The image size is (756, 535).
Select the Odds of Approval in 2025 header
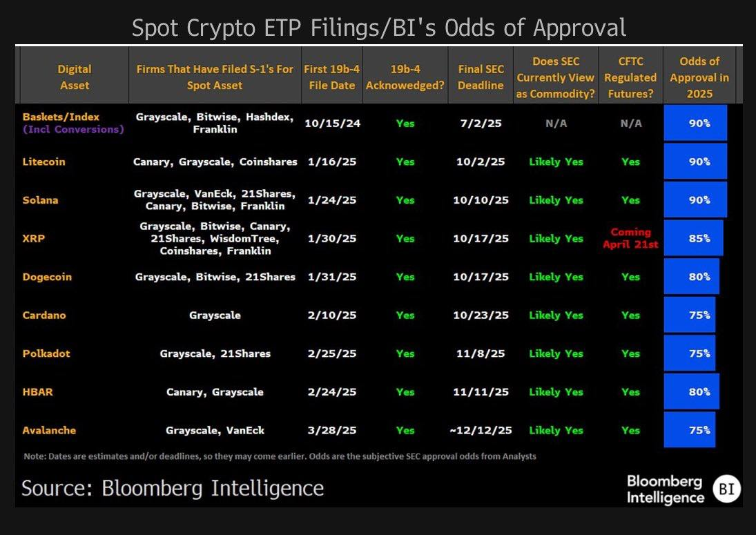point(699,77)
